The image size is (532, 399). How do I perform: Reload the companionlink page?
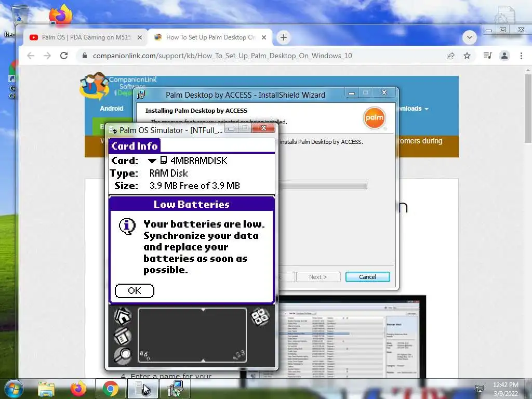click(64, 56)
